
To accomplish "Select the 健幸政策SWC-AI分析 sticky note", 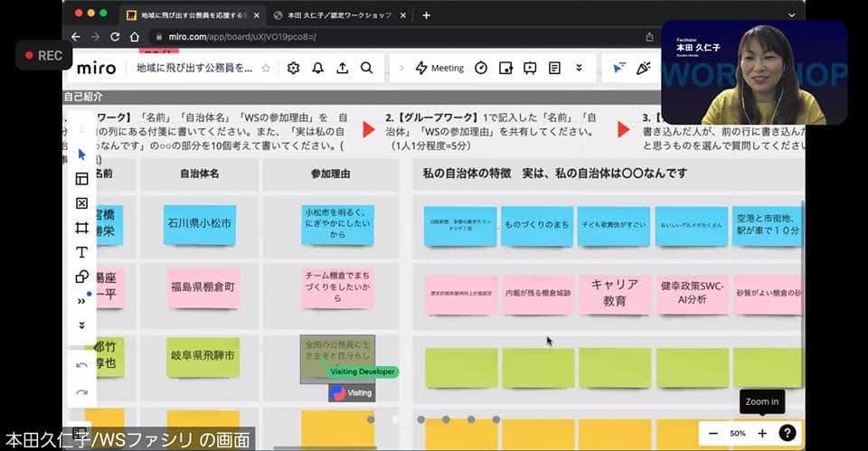I will tap(692, 294).
